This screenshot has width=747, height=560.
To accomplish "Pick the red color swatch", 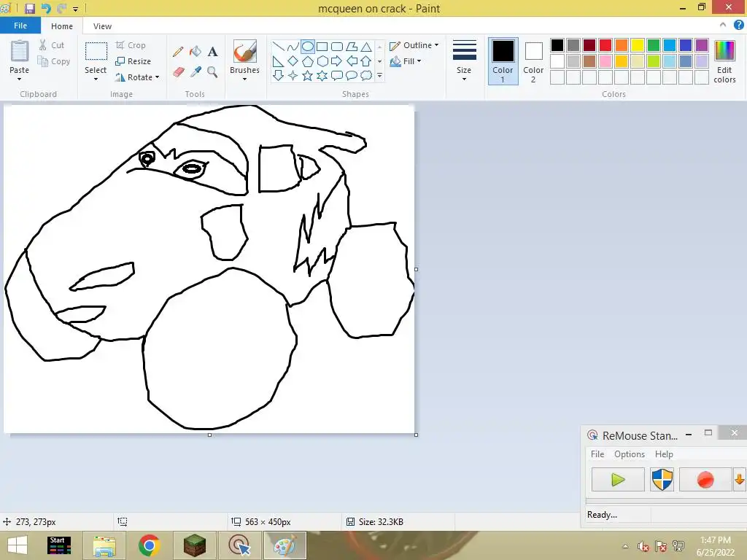I will [x=605, y=45].
